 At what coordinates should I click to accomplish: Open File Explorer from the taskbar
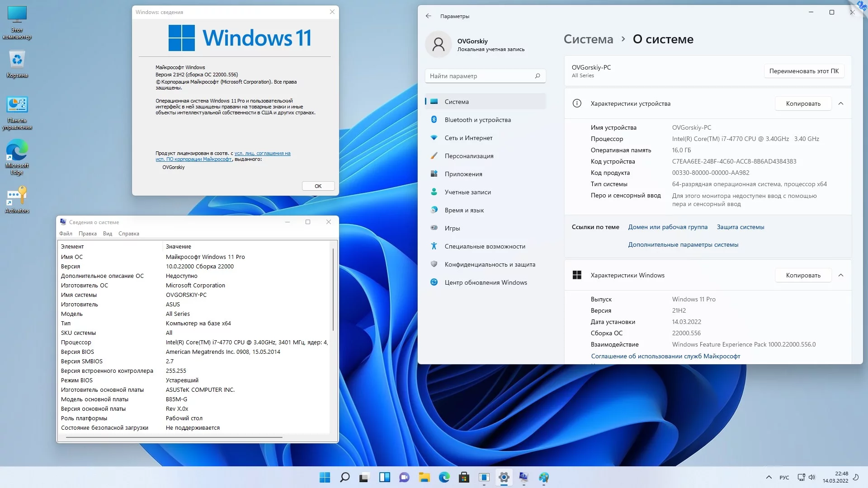click(x=424, y=477)
